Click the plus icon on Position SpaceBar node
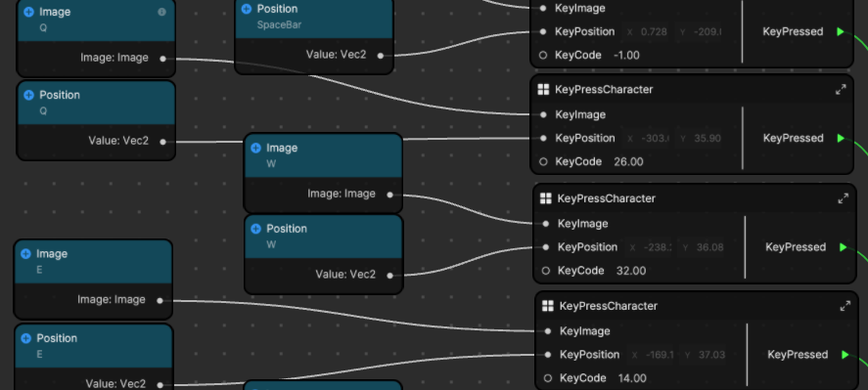 point(247,9)
